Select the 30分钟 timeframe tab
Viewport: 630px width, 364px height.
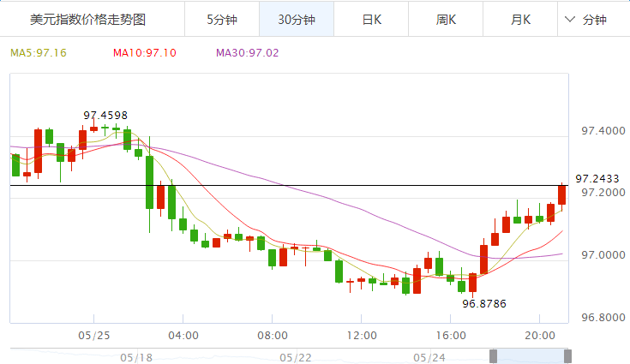pos(296,19)
